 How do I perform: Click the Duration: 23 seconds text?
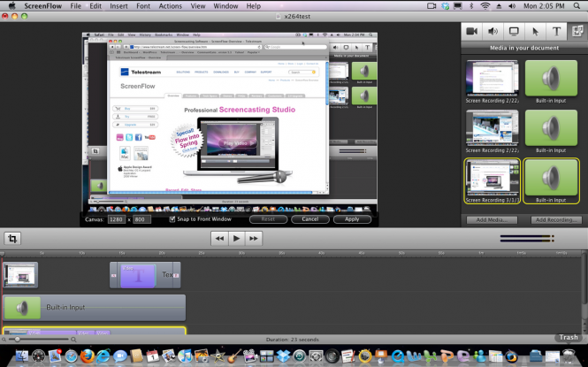[292, 340]
